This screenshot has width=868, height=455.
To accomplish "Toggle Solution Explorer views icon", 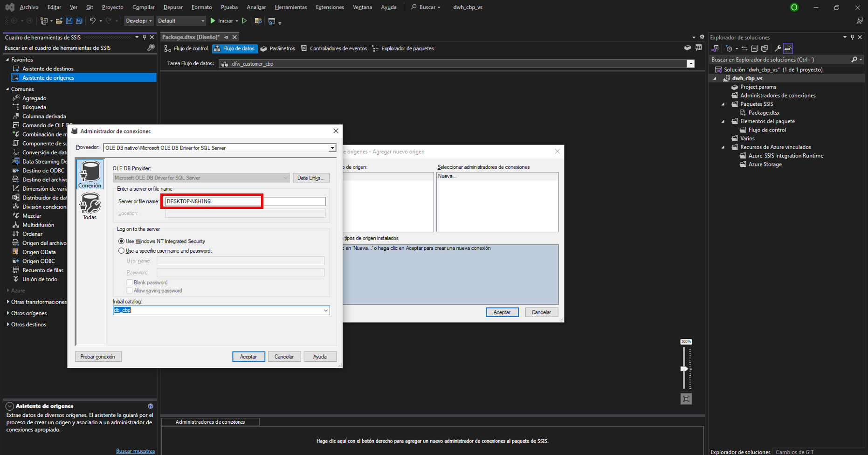I will [x=715, y=48].
